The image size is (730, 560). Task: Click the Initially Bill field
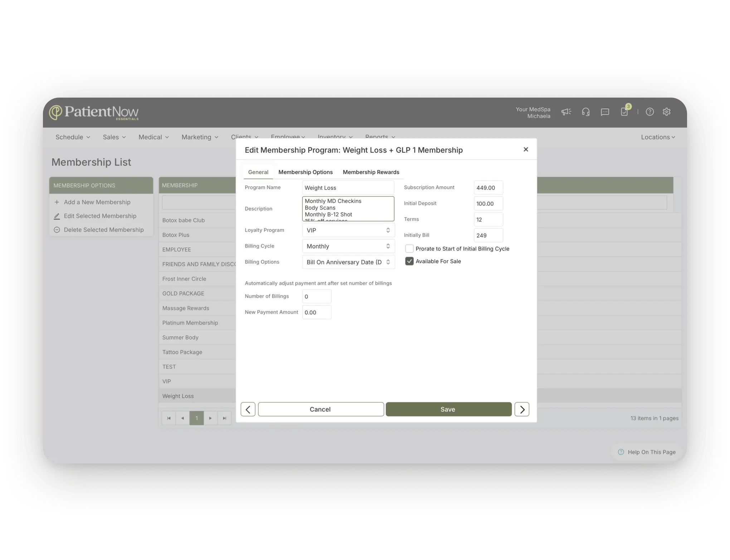click(488, 235)
